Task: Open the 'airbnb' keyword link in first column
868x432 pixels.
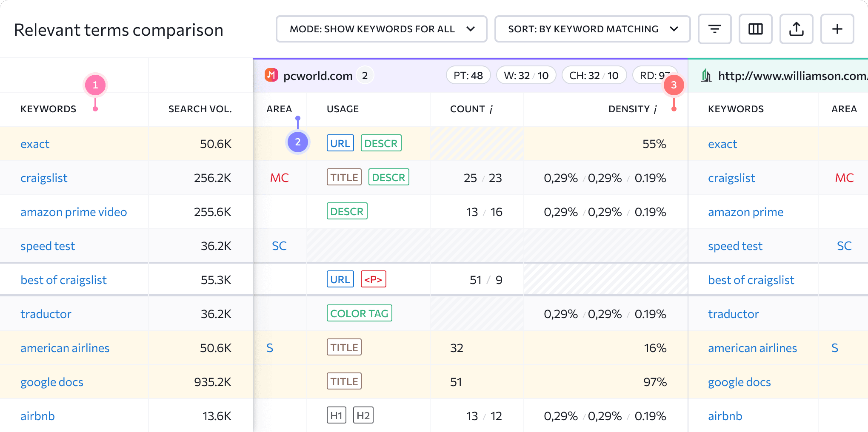Action: (37, 416)
